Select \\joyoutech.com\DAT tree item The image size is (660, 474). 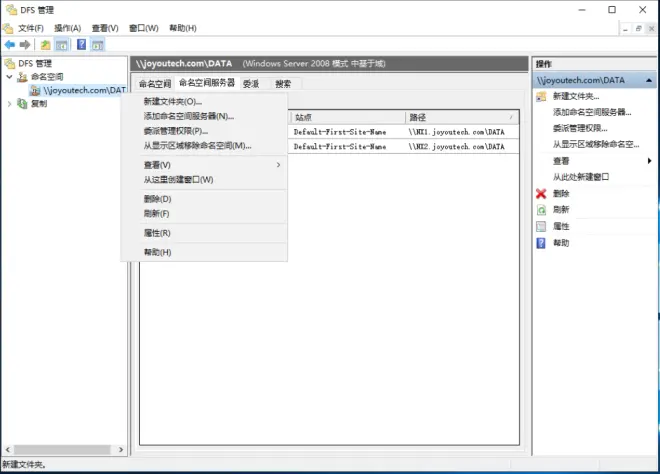click(85, 90)
